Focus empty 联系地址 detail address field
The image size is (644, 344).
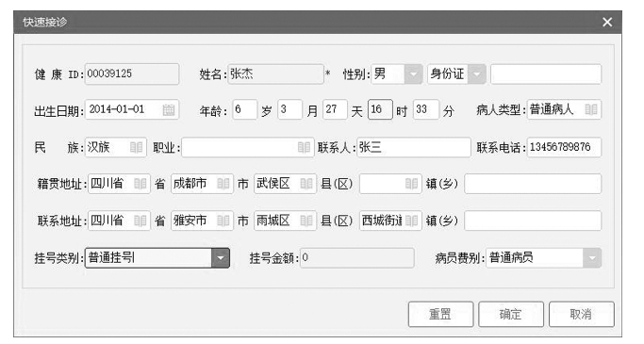click(533, 221)
